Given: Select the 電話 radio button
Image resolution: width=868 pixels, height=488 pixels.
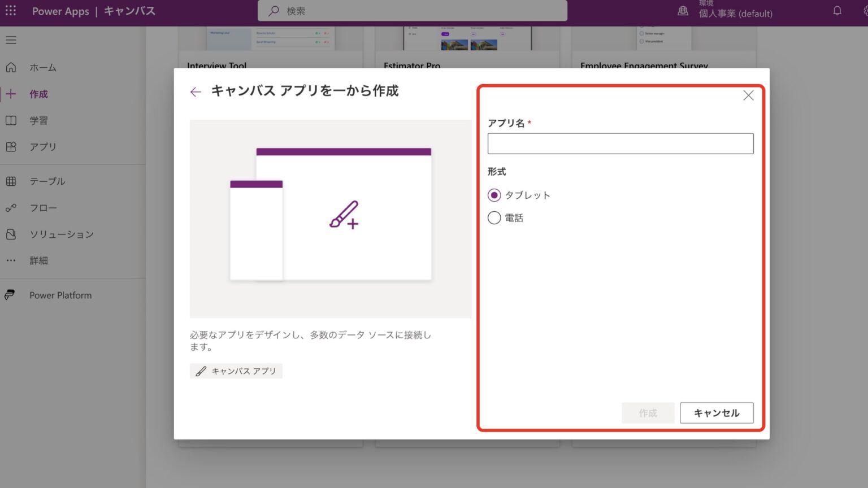Looking at the screenshot, I should point(494,217).
